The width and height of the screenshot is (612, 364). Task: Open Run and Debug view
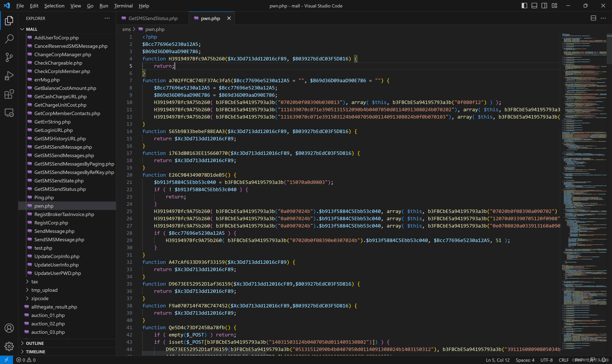click(x=9, y=76)
